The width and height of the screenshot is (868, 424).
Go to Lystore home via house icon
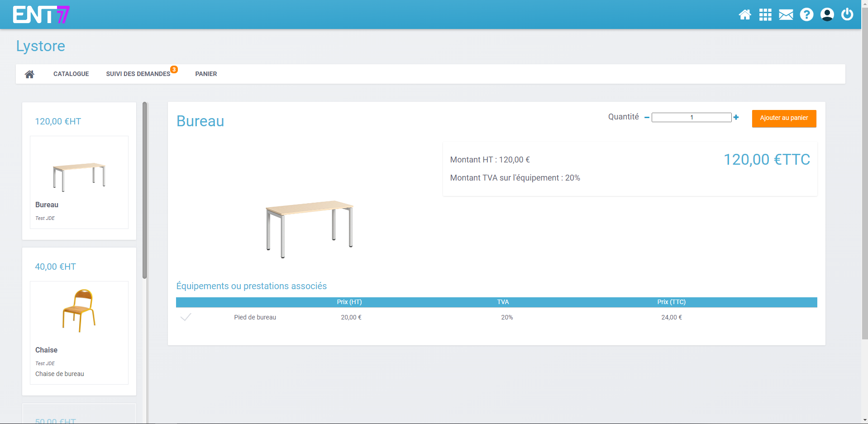click(29, 74)
